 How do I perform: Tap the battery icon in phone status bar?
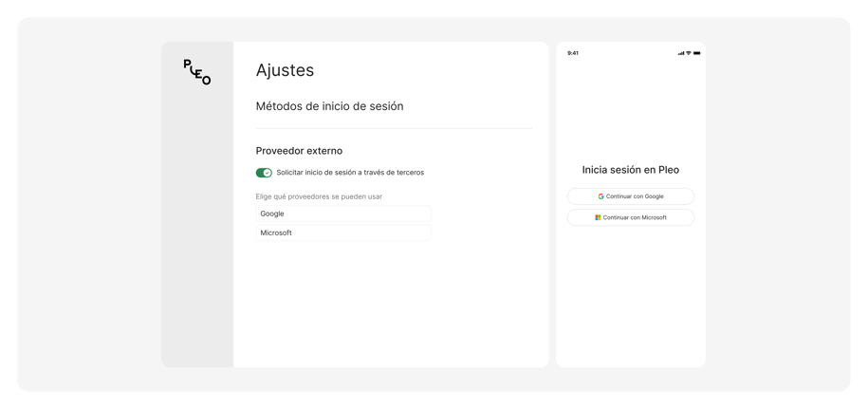697,53
